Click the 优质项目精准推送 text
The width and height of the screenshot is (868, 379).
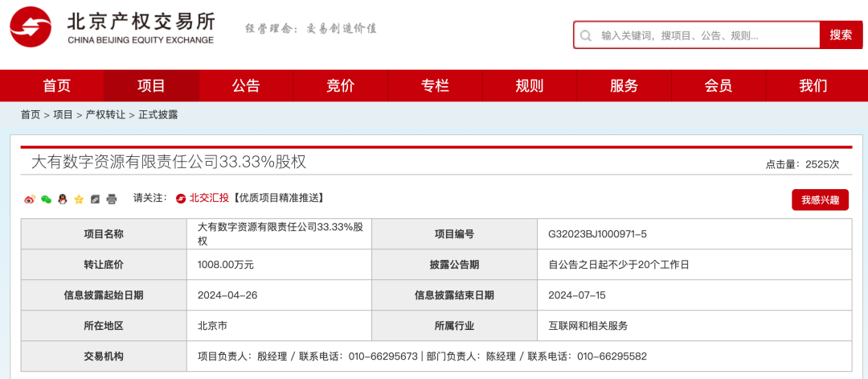pos(278,198)
